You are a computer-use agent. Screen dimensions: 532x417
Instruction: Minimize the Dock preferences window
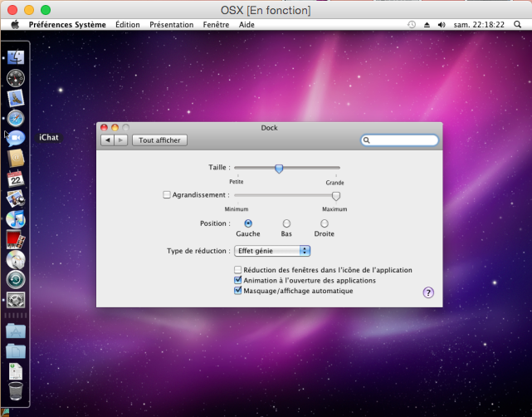tap(115, 128)
